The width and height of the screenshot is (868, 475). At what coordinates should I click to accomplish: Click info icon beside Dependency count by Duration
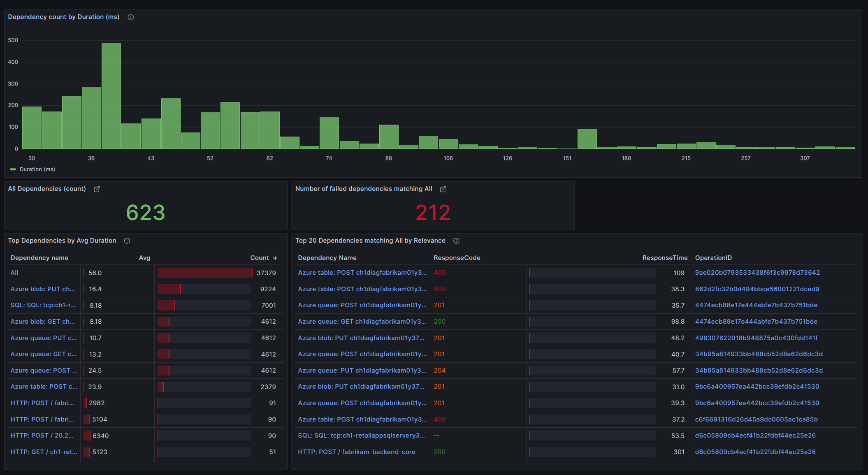[x=131, y=17]
